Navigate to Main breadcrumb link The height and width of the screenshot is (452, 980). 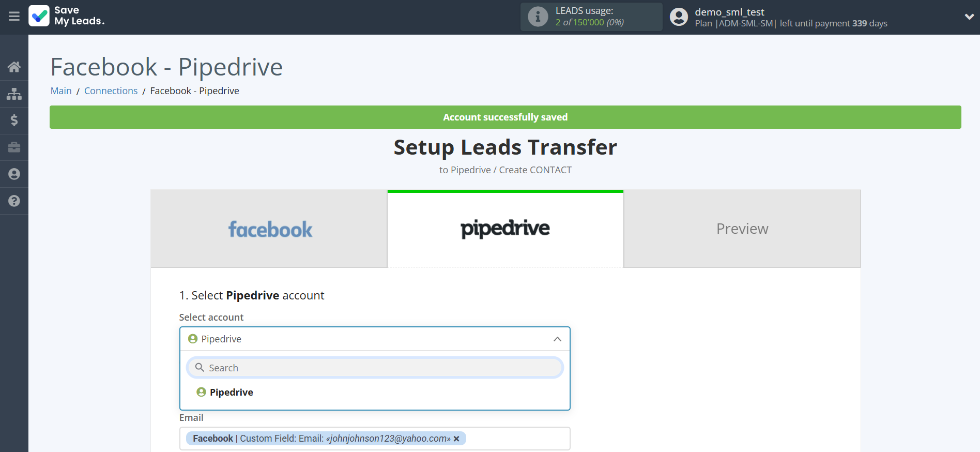[x=61, y=91]
